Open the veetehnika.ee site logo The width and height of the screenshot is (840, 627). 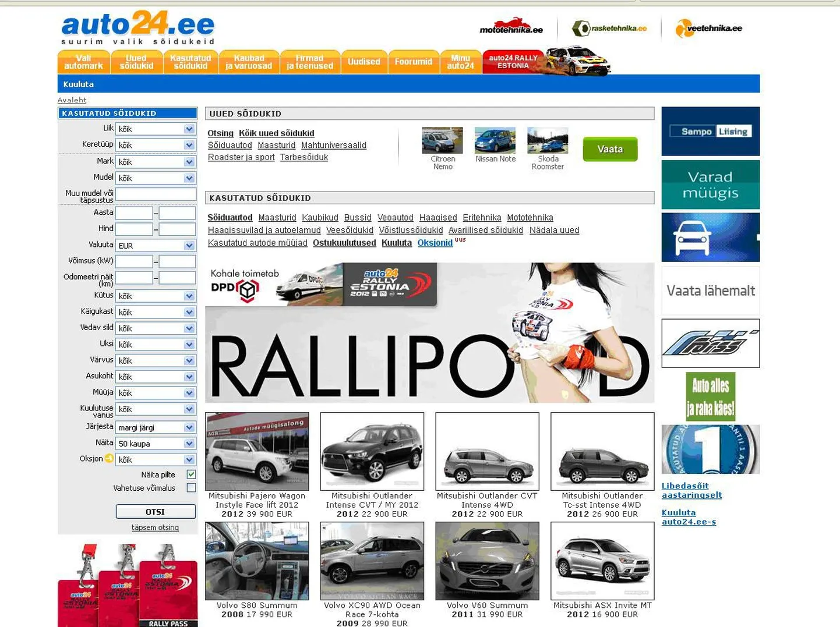tap(709, 28)
